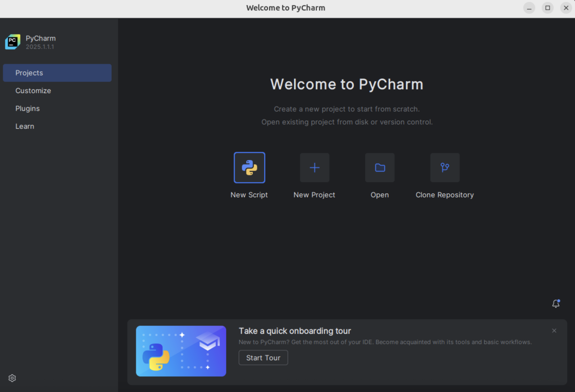Click the Open folder icon
This screenshot has height=392, width=575.
click(x=380, y=167)
